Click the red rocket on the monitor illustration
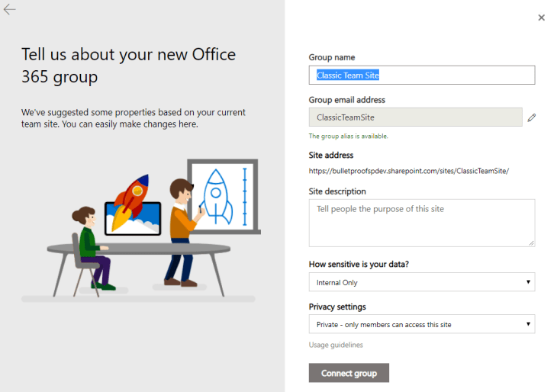Image resolution: width=557 pixels, height=392 pixels. click(x=134, y=197)
